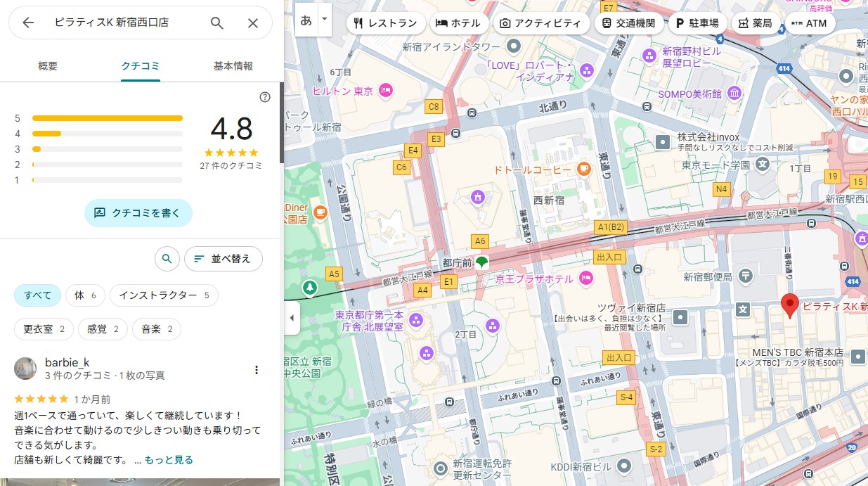This screenshot has width=868, height=486.
Task: Click the side panel vertical scrollbar
Action: point(282,123)
